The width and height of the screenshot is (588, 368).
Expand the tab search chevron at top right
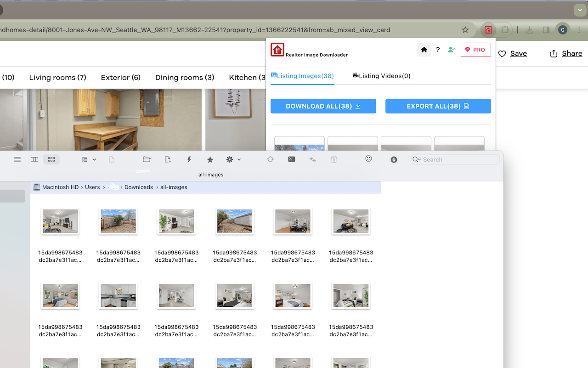click(x=579, y=9)
